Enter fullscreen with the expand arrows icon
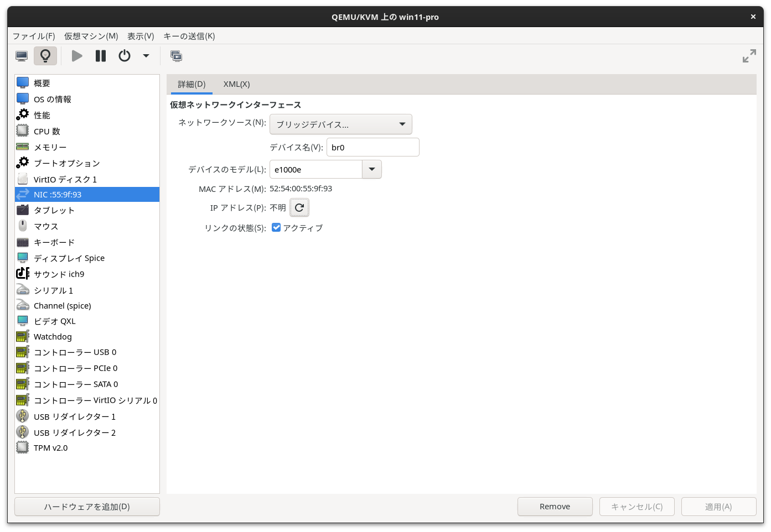 tap(749, 55)
